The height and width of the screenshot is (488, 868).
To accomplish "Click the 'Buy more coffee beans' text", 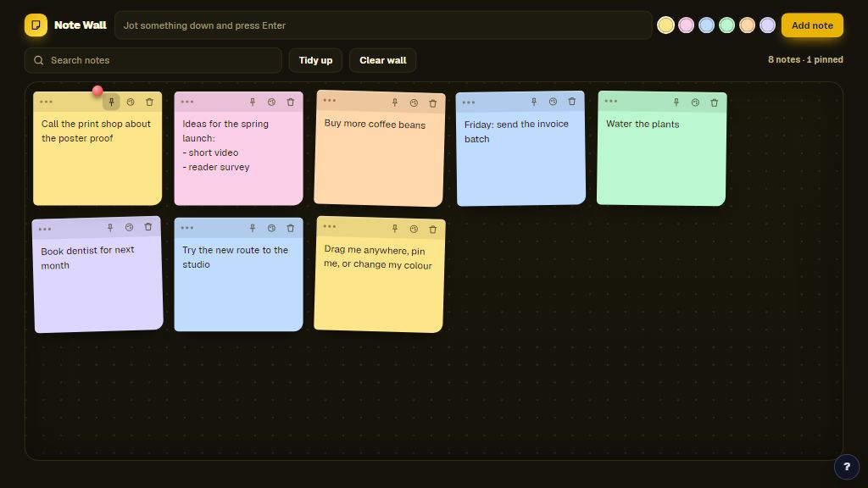I will [375, 124].
